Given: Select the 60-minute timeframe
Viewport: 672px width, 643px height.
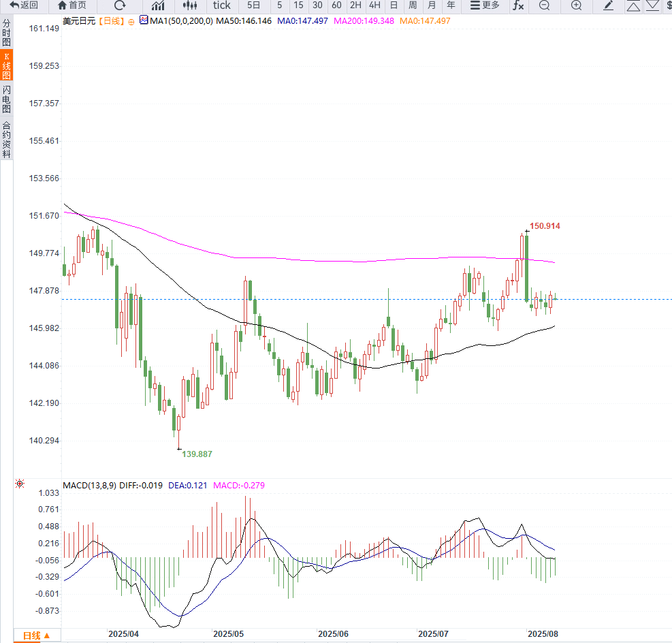Looking at the screenshot, I should (336, 5).
